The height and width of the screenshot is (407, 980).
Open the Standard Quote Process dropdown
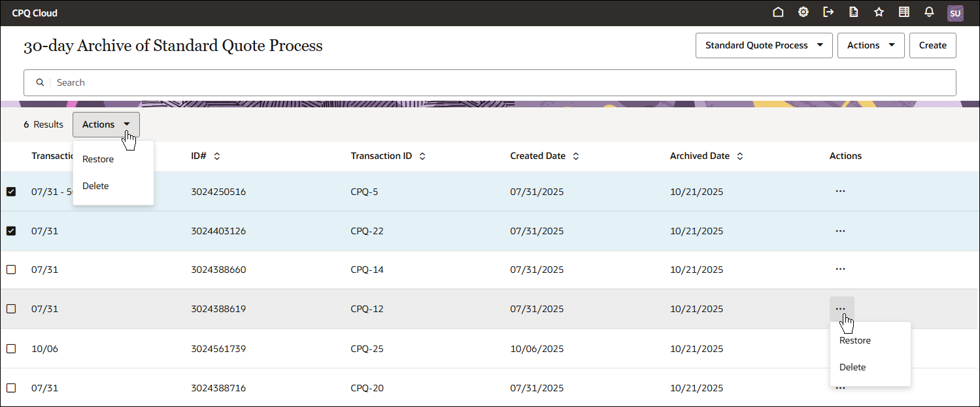point(764,45)
